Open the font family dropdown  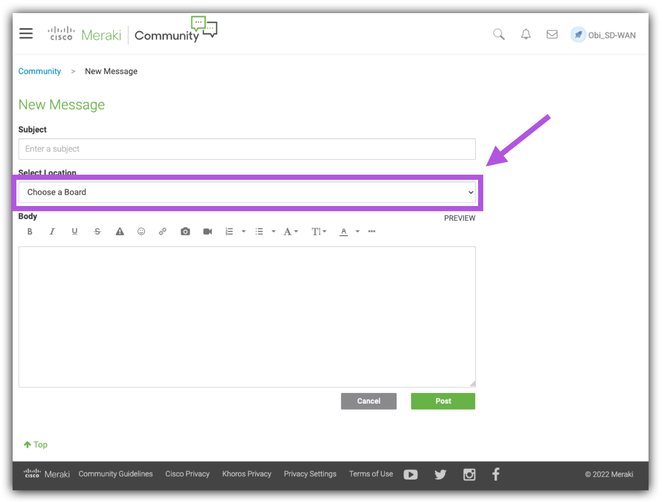(290, 232)
